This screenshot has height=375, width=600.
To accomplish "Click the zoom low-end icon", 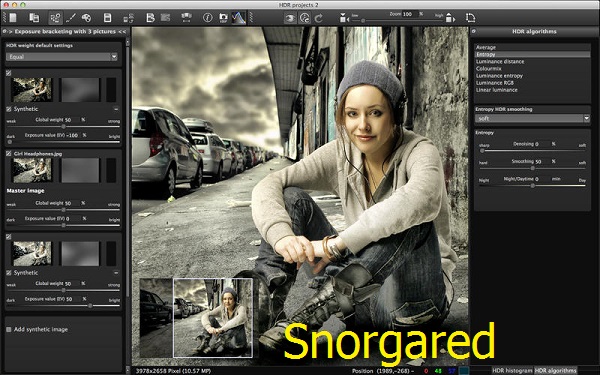I will coord(344,18).
